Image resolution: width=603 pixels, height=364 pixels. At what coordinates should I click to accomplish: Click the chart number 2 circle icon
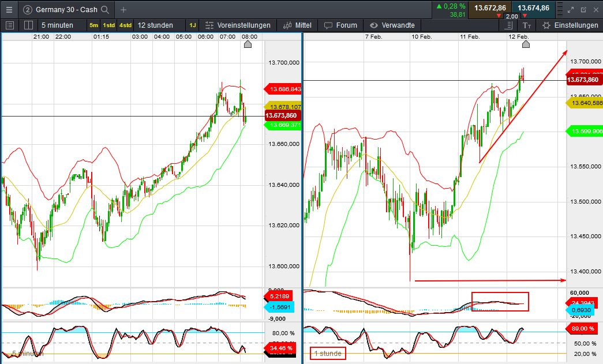(27, 10)
